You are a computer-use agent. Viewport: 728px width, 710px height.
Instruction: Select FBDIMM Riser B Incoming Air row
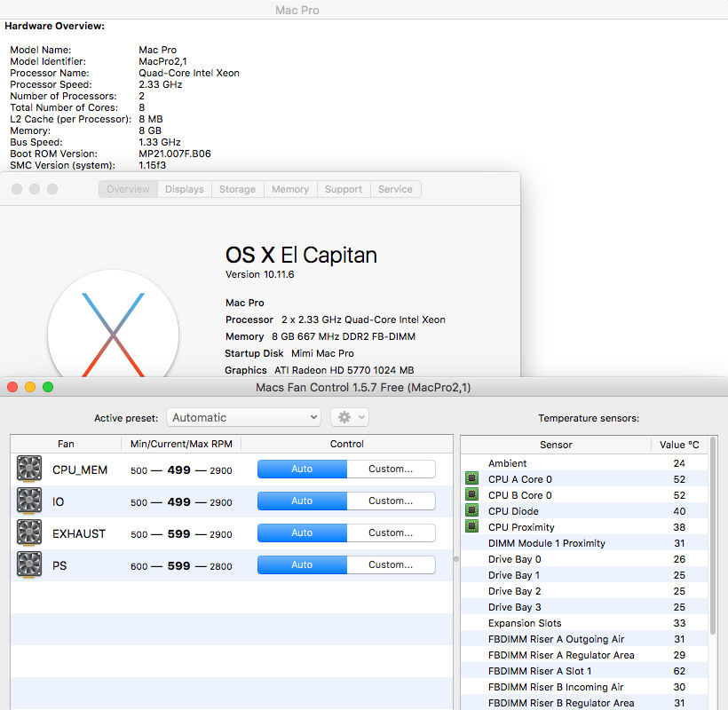coord(584,687)
